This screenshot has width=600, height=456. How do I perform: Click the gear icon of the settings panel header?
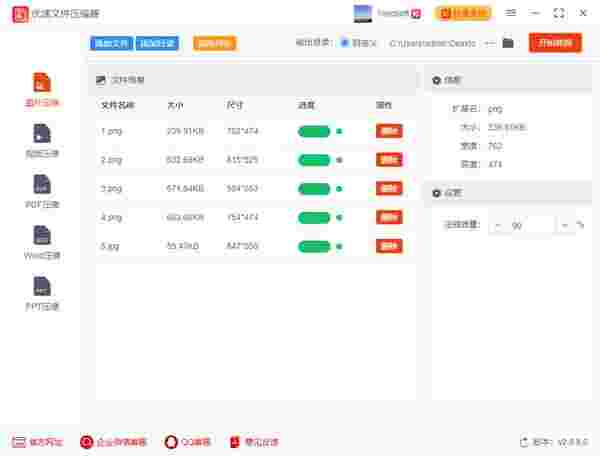tap(437, 193)
